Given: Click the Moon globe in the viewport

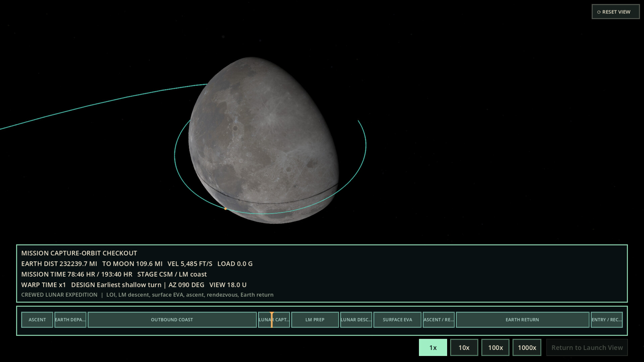Looking at the screenshot, I should (x=264, y=140).
